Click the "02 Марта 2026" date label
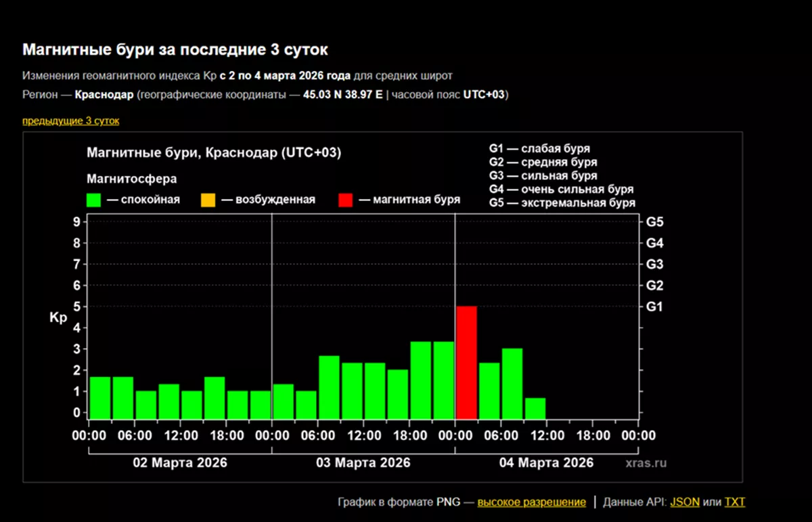Viewport: 812px width, 522px height. click(180, 463)
